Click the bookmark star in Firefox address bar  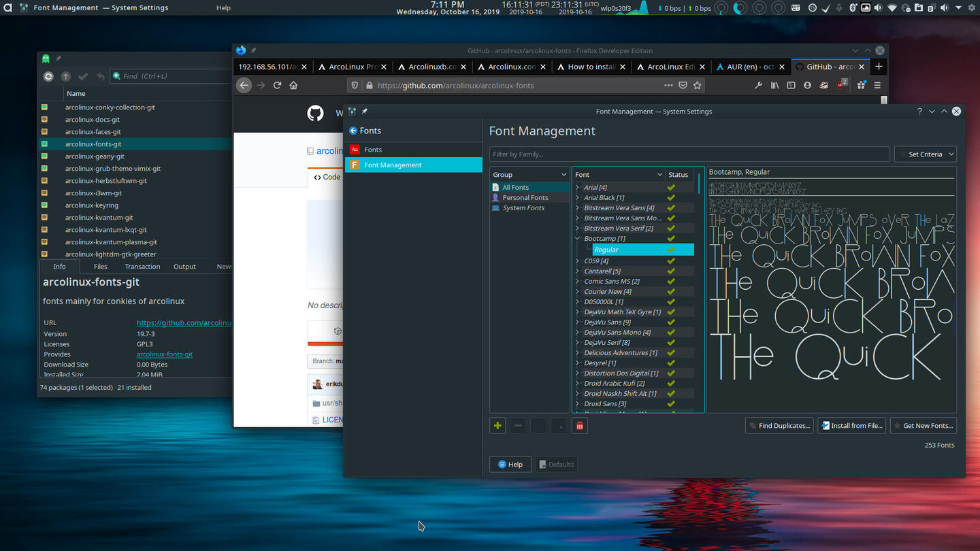pyautogui.click(x=697, y=85)
